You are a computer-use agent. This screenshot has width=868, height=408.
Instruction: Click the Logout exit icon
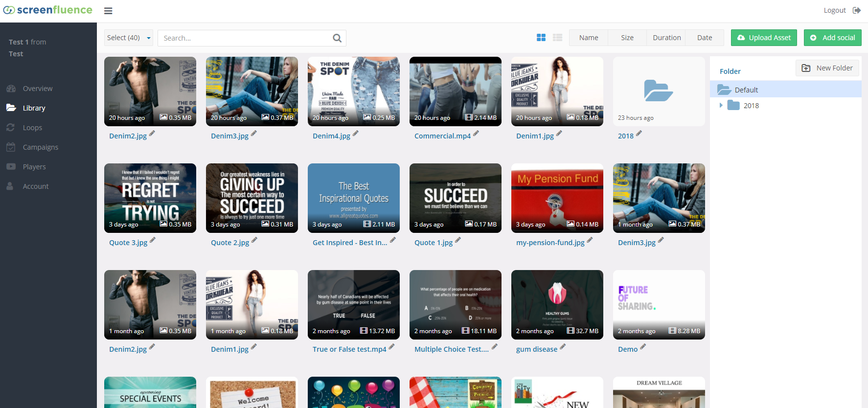[x=857, y=10]
